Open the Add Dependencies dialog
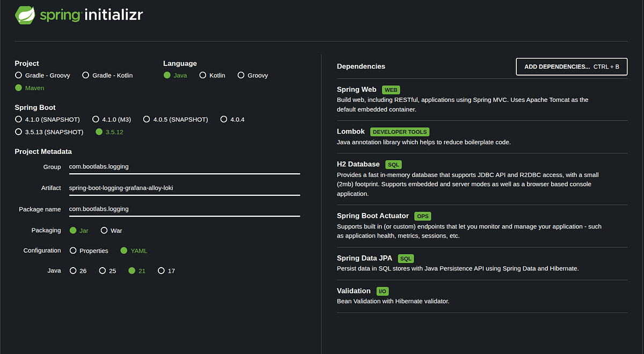Viewport: 644px width, 354px height. pyautogui.click(x=572, y=67)
